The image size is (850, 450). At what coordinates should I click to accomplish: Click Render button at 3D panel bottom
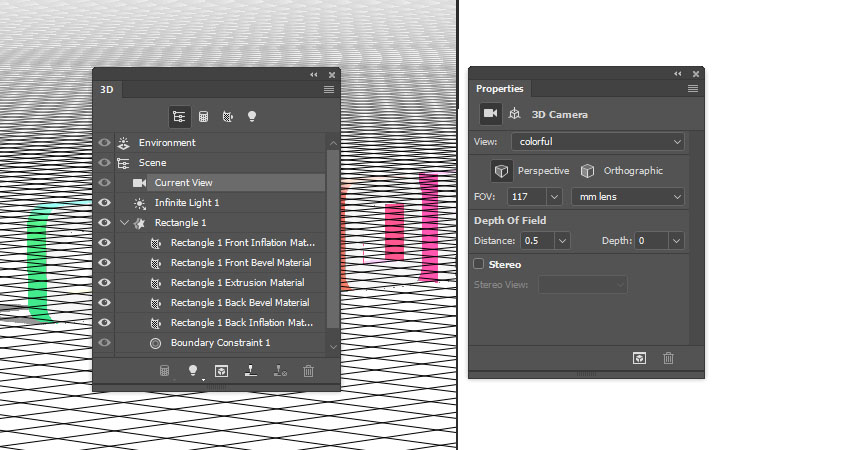point(221,371)
